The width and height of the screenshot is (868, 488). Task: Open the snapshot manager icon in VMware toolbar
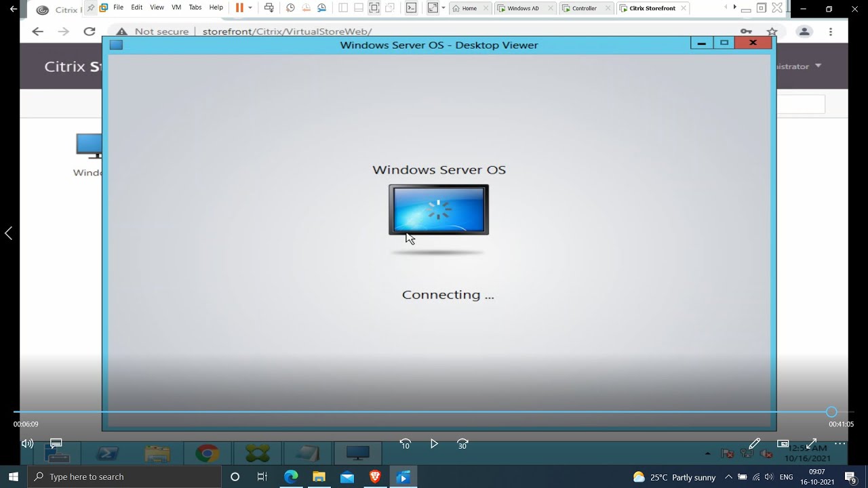(x=321, y=8)
